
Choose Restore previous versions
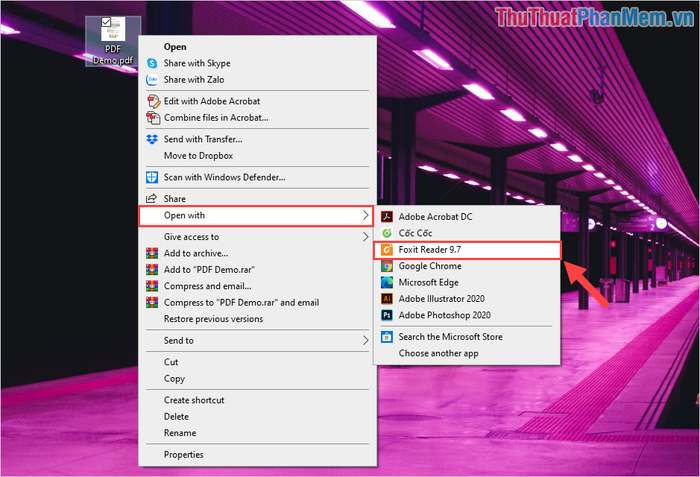click(x=257, y=319)
